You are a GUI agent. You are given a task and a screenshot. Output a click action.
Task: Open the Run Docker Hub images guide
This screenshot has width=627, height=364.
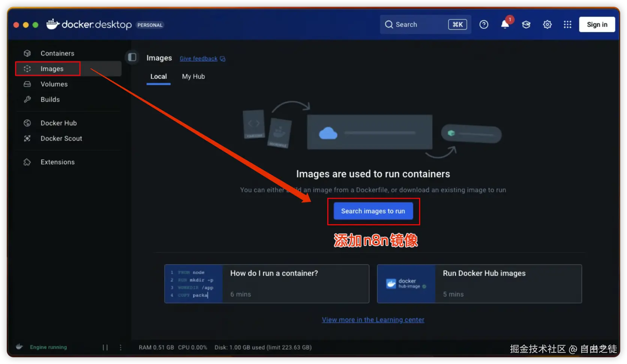tap(479, 284)
